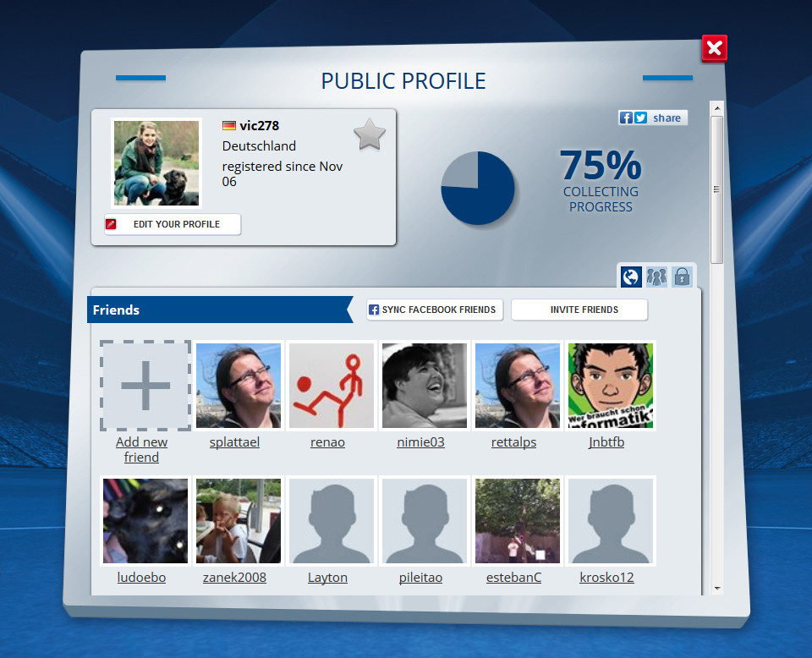Click the Deutschland country text
The image size is (812, 658).
259,146
